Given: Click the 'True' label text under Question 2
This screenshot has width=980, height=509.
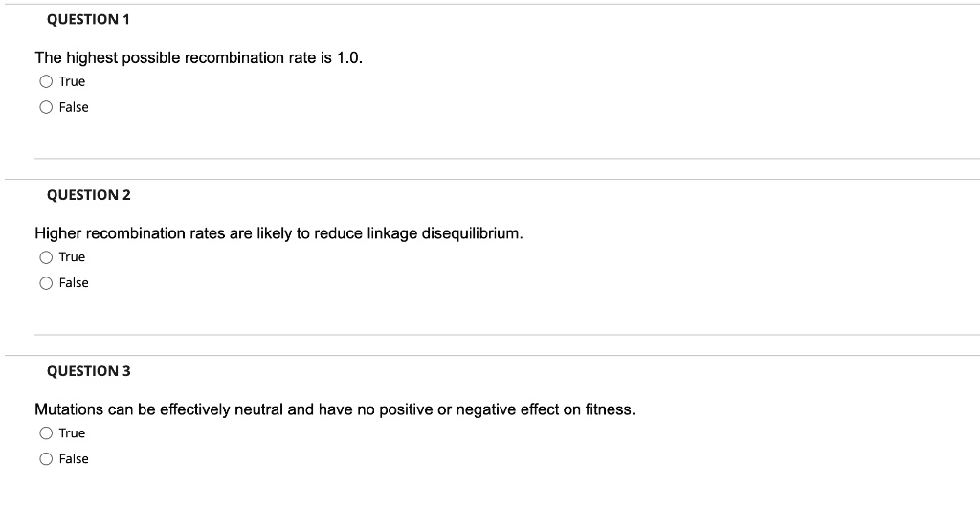Looking at the screenshot, I should pos(72,257).
